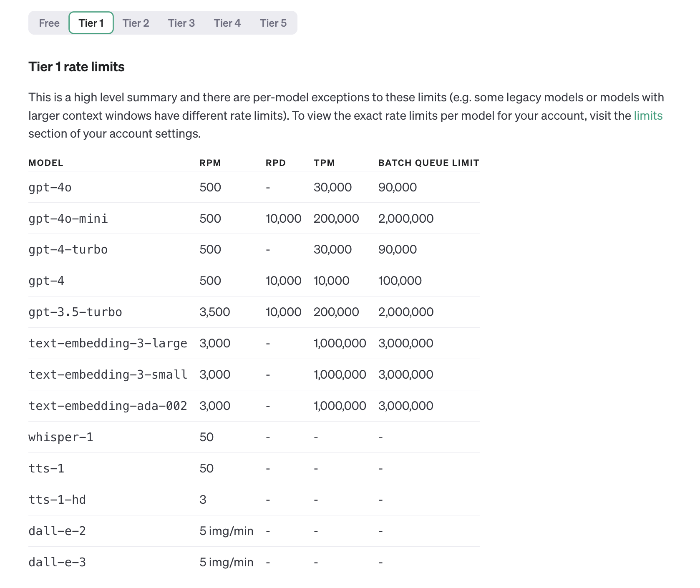Select the text-embedding-3-large model name
Viewport: 700px width, 588px height.
coord(108,343)
